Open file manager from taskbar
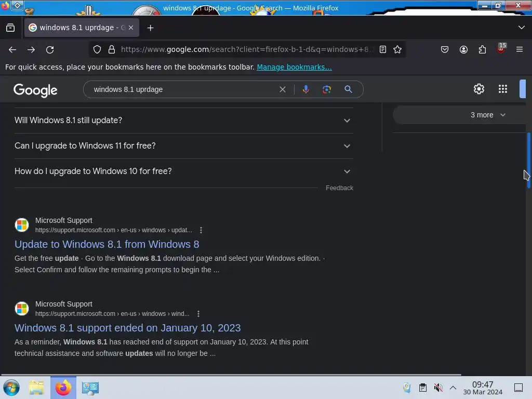Image resolution: width=532 pixels, height=399 pixels. pos(36,388)
